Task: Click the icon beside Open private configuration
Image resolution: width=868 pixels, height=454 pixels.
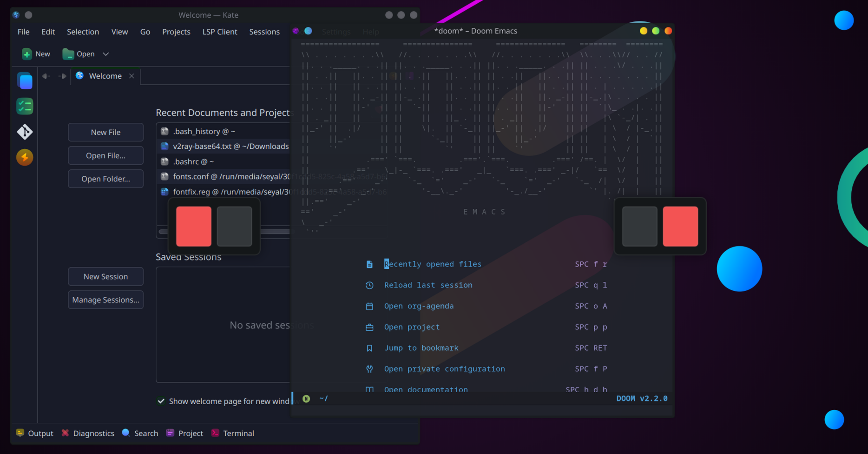Action: (369, 369)
